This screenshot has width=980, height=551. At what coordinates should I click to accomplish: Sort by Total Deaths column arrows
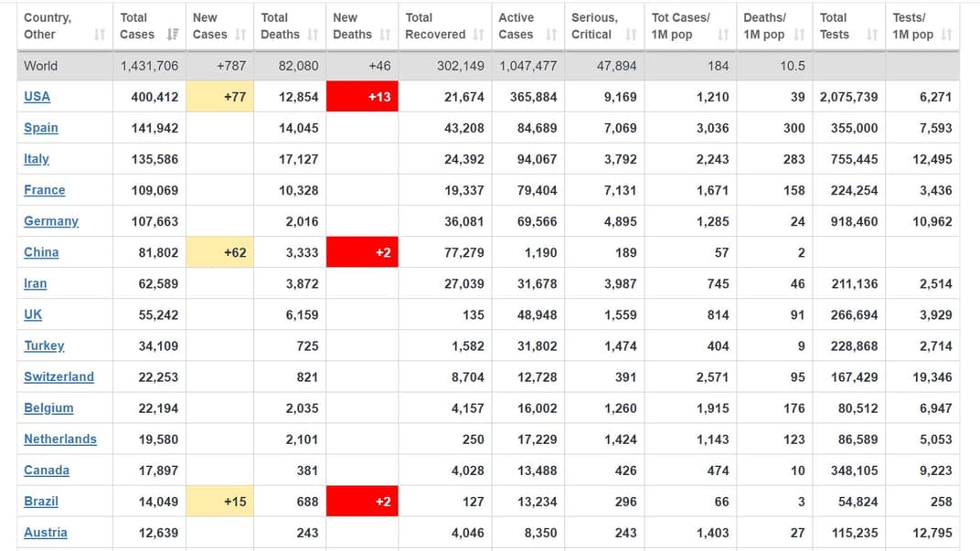point(313,35)
